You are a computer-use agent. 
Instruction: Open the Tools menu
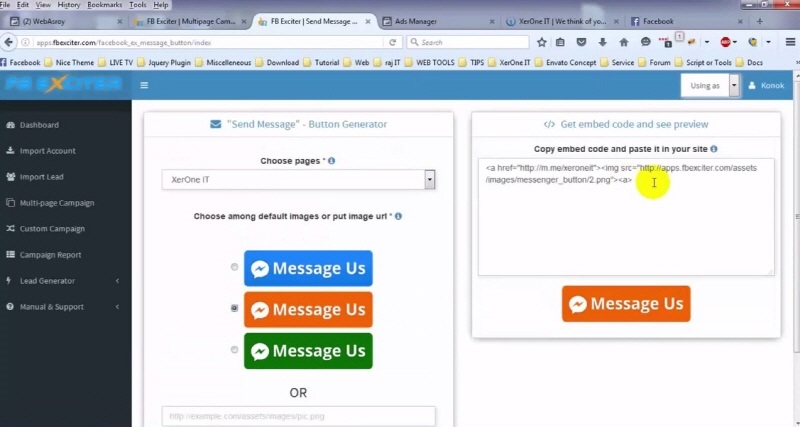coord(138,5)
